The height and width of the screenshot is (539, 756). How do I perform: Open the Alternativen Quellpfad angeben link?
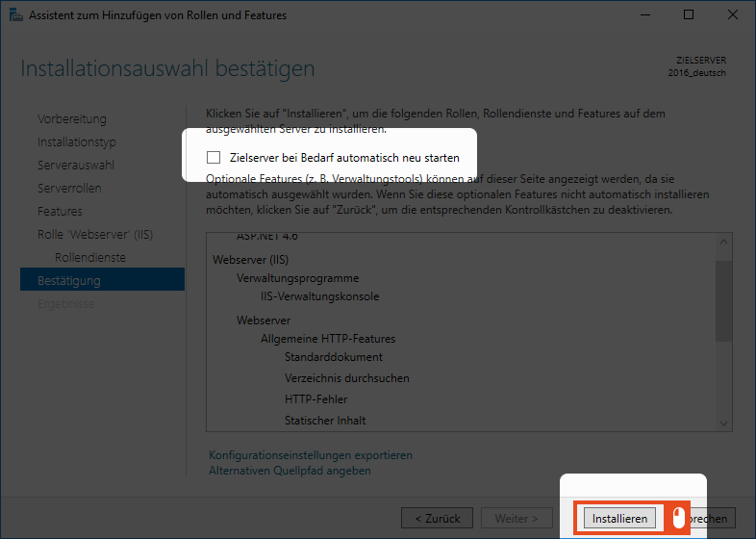click(x=290, y=471)
